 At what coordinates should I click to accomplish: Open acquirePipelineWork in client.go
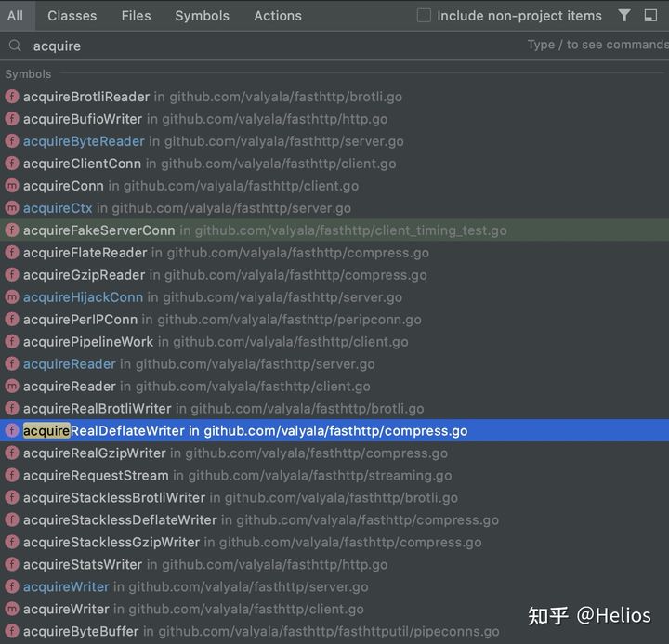(x=334, y=341)
